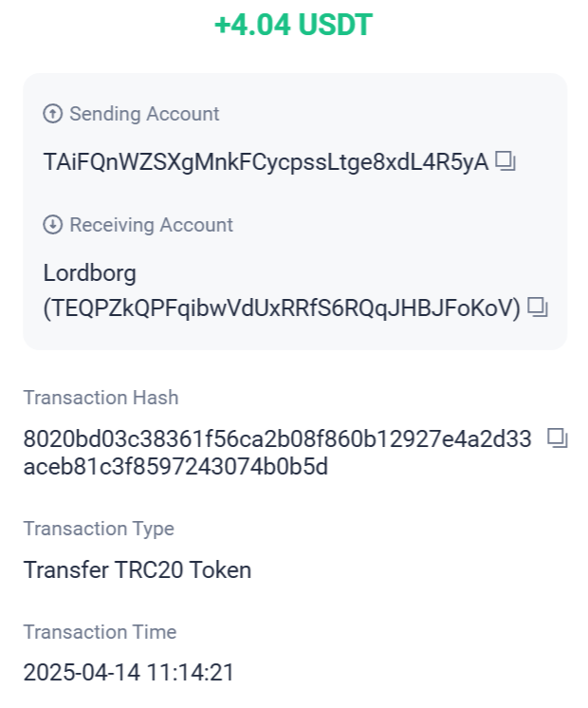Click the TAiFQnWZSX sender address text
This screenshot has width=588, height=708.
(x=266, y=162)
